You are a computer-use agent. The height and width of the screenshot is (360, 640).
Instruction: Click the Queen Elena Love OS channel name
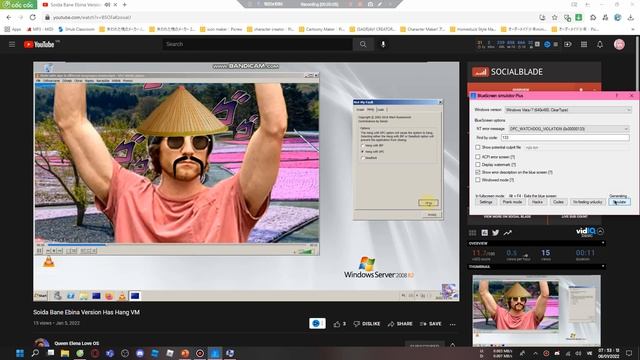(x=76, y=343)
